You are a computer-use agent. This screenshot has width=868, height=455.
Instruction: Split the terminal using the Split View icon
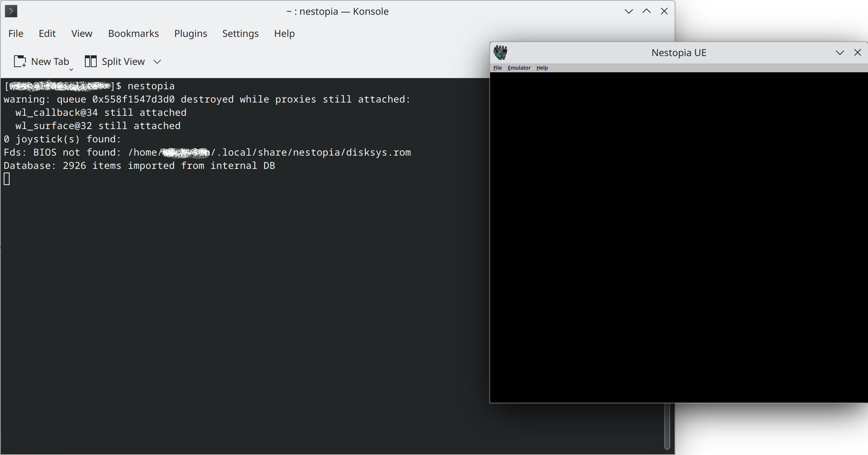90,61
